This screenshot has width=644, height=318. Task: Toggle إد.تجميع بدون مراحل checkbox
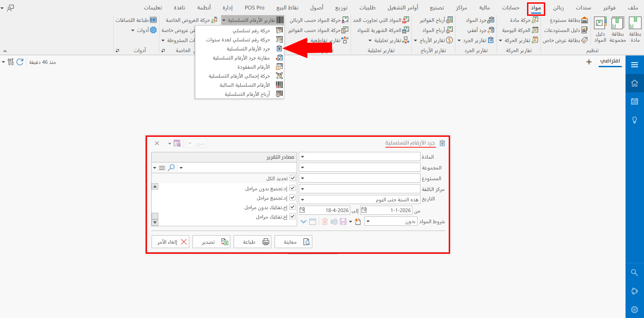(292, 188)
